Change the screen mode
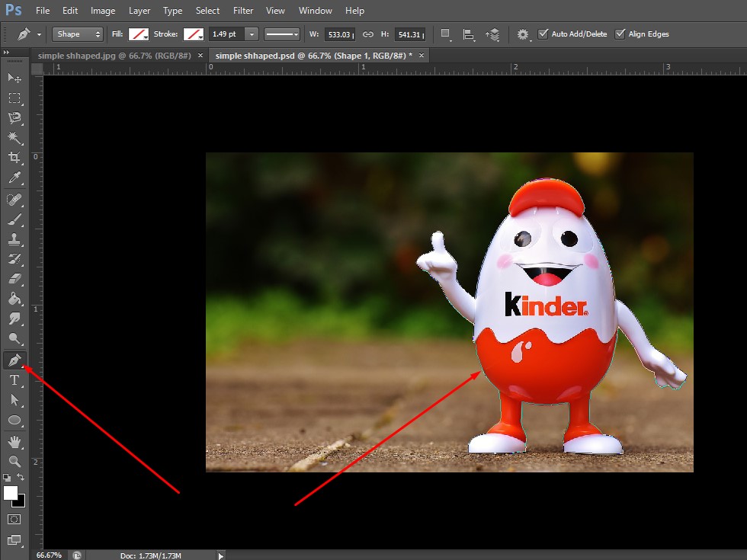This screenshot has width=747, height=560. 14,540
